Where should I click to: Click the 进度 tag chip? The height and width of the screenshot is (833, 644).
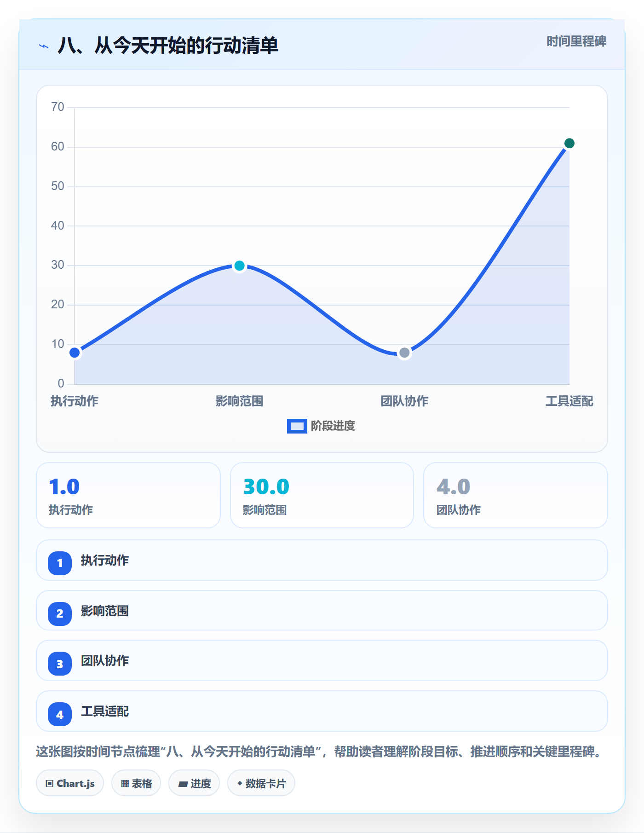click(194, 783)
